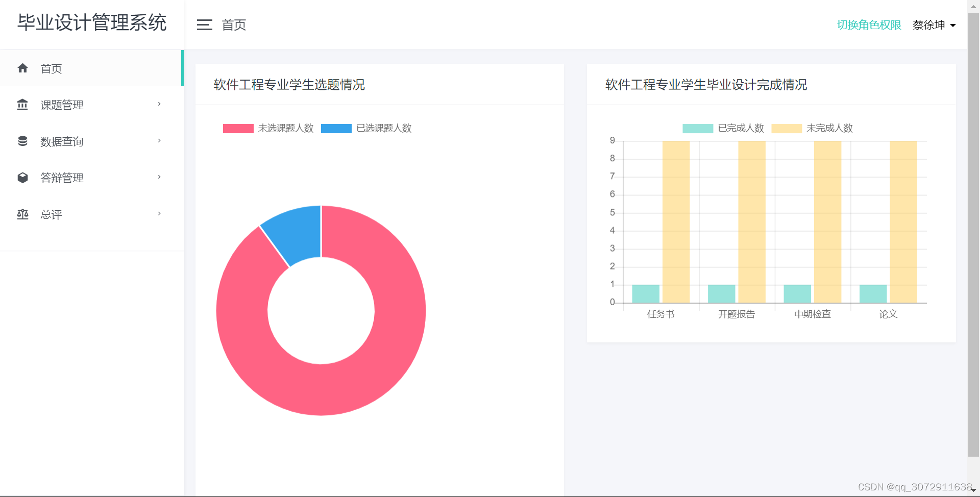Open the 总评 menu item
The width and height of the screenshot is (980, 497).
click(x=91, y=214)
